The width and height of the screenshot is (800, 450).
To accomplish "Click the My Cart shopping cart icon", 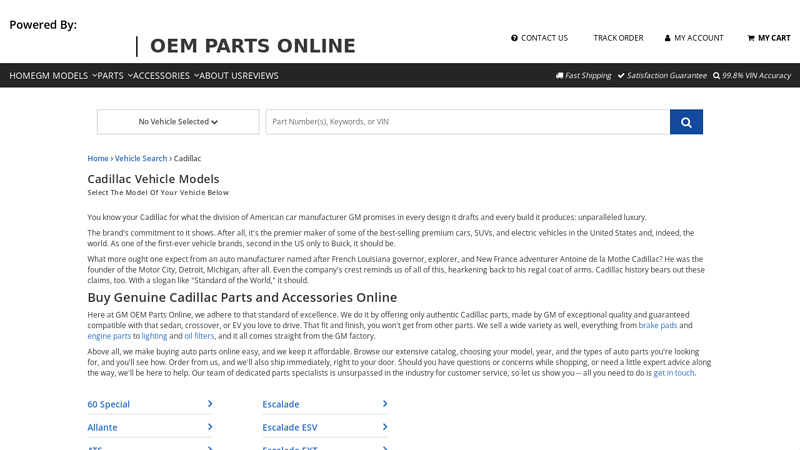I will [751, 38].
